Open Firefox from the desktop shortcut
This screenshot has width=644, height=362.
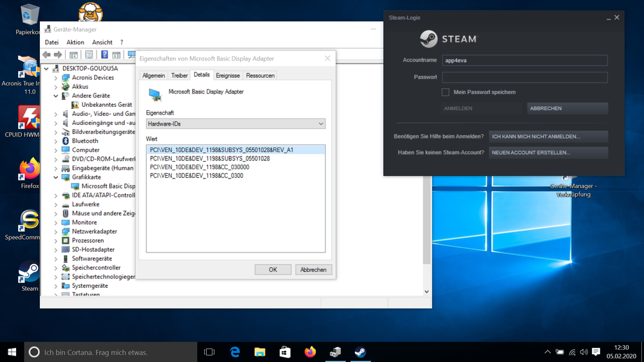click(x=30, y=169)
